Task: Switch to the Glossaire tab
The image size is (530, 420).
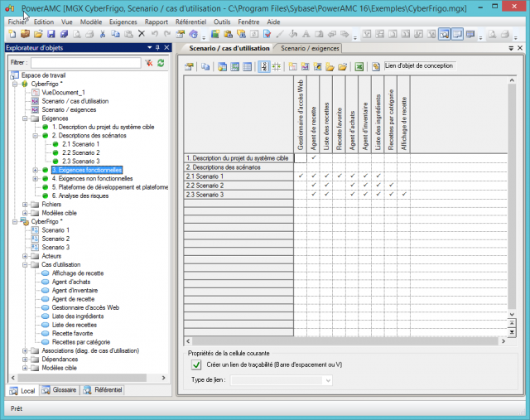Action: tap(60, 390)
